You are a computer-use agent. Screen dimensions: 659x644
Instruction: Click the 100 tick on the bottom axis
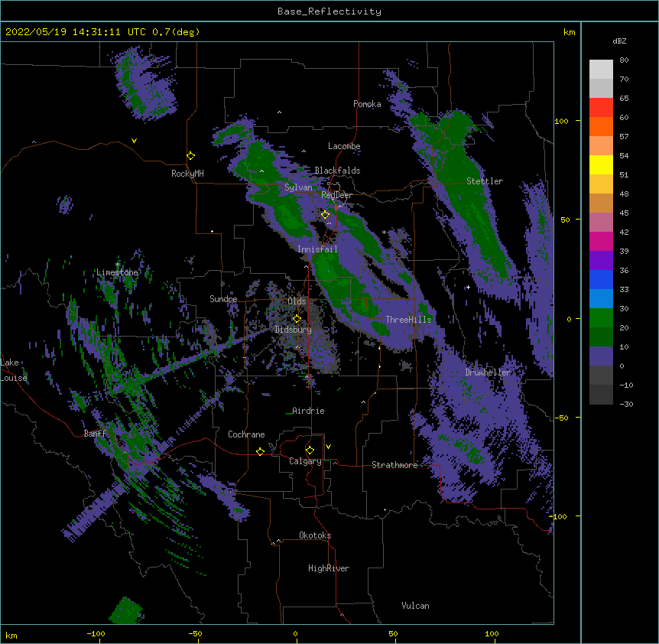click(x=492, y=633)
